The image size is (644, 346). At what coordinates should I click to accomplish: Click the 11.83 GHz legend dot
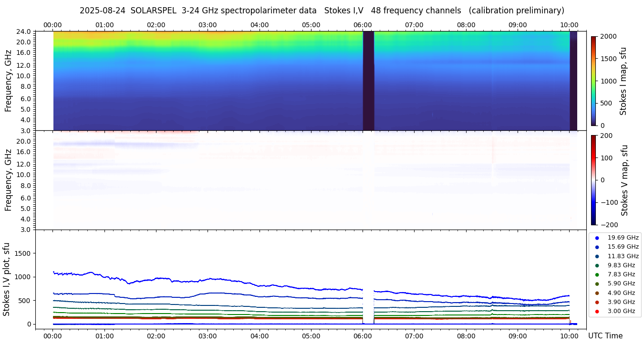coord(597,256)
